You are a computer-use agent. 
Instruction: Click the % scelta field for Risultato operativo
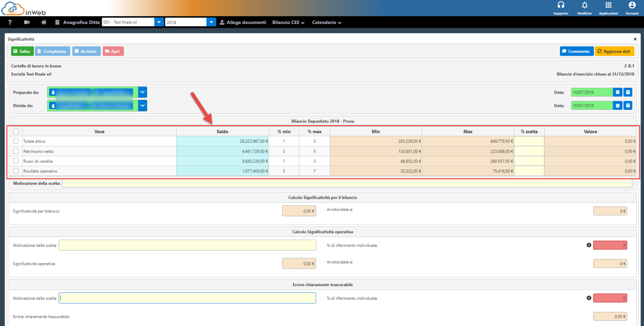[529, 171]
